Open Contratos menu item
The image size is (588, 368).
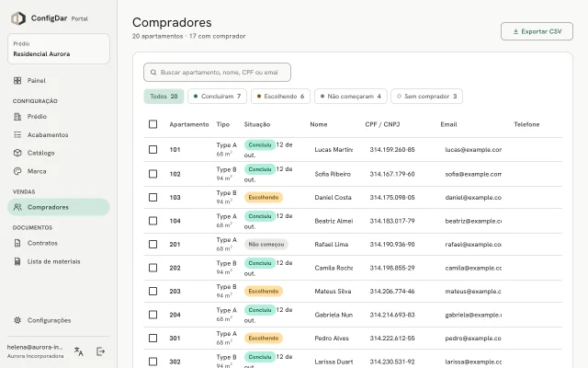coord(59,243)
